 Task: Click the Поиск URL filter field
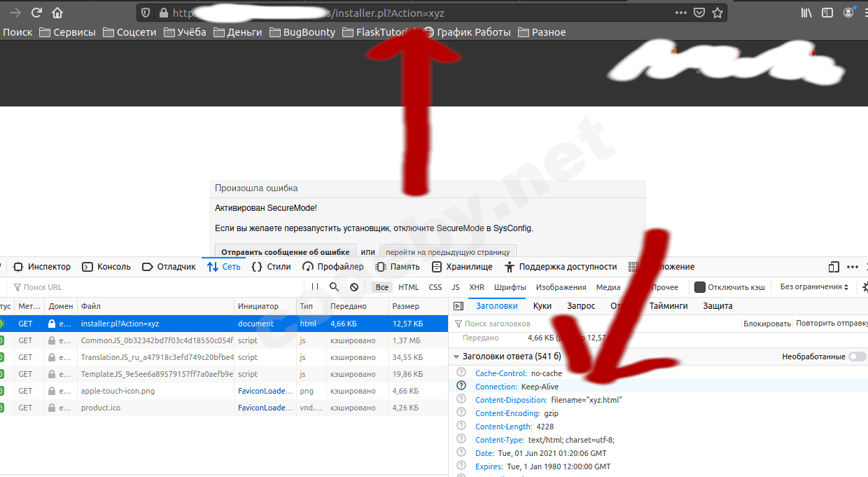click(x=154, y=287)
